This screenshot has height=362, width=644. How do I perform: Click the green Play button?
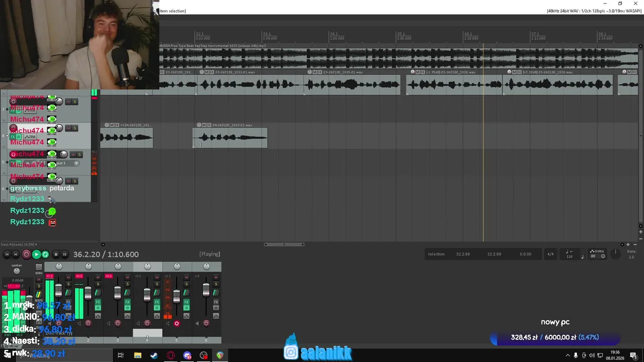click(x=37, y=254)
